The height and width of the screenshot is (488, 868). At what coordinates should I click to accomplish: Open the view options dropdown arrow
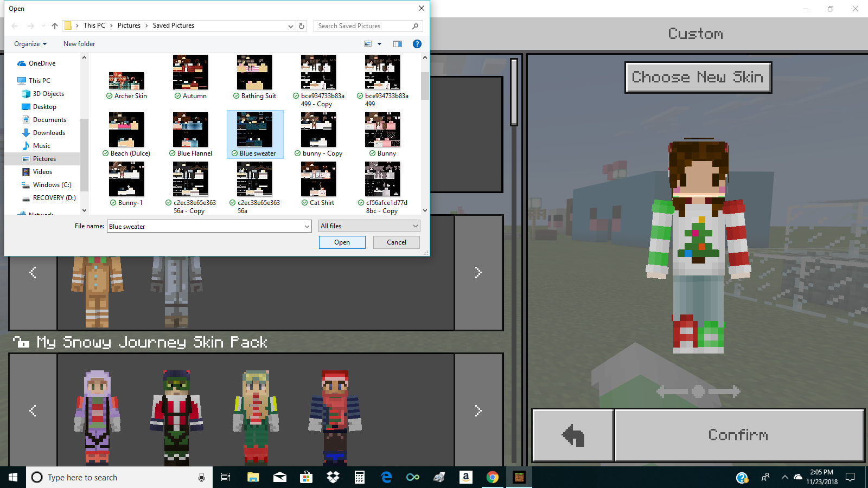pos(379,44)
